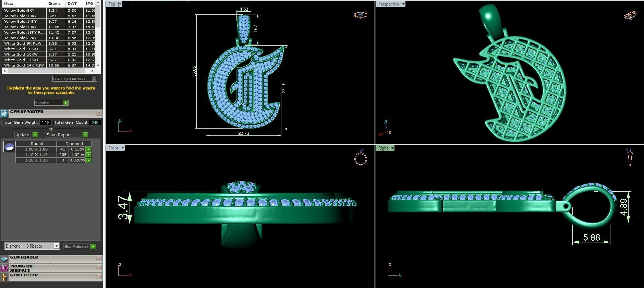Select the White Gold:10KX1 row
The height and width of the screenshot is (288, 644).
pyautogui.click(x=49, y=49)
